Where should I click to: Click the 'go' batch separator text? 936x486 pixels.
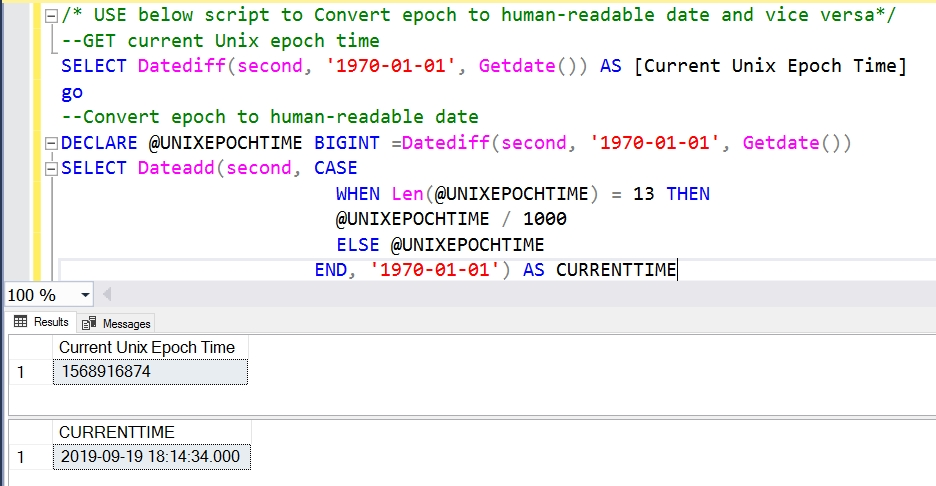(x=72, y=93)
